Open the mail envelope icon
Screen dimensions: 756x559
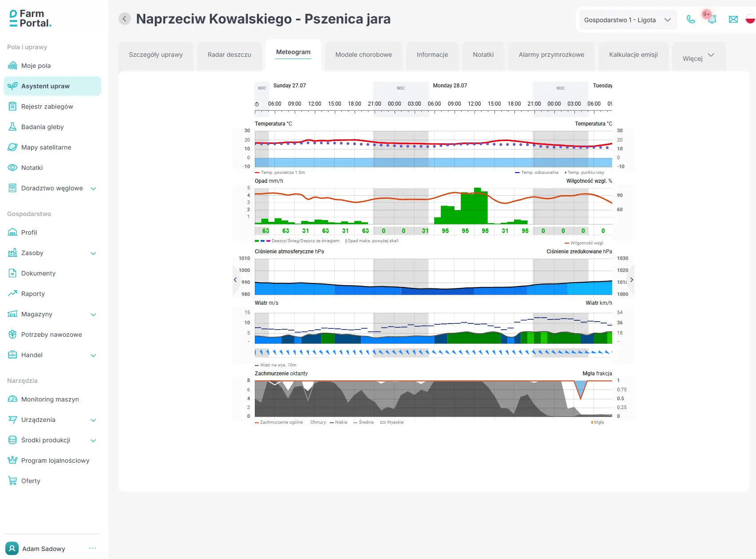click(x=733, y=20)
